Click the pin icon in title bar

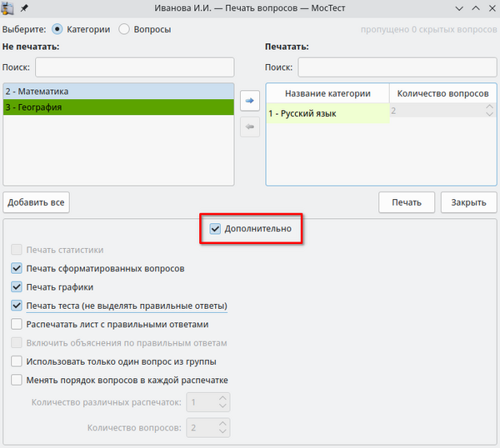(x=25, y=8)
